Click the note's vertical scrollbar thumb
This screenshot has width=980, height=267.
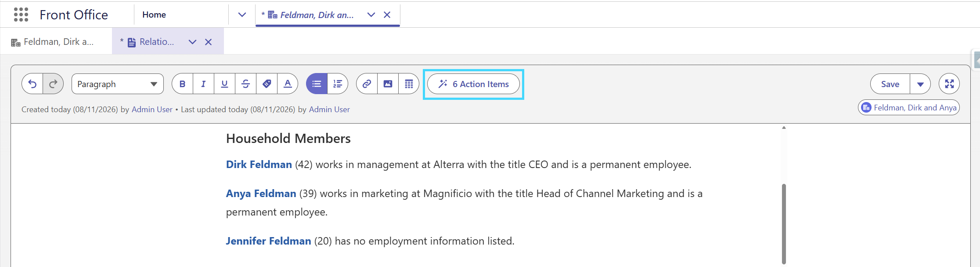(x=784, y=223)
